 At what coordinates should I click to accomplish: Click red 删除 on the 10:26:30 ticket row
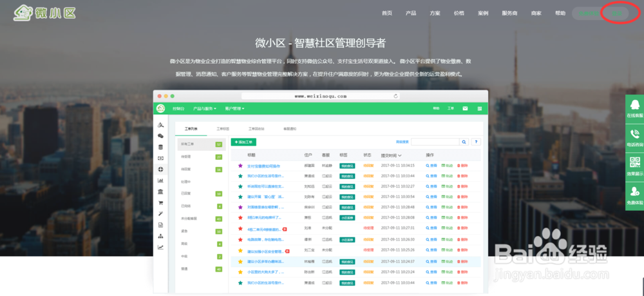point(462,239)
